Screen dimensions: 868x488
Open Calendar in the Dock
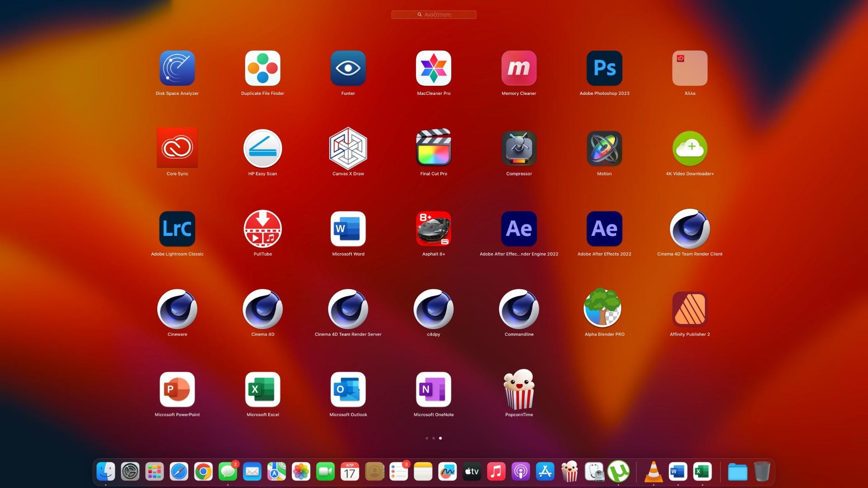[x=350, y=472]
